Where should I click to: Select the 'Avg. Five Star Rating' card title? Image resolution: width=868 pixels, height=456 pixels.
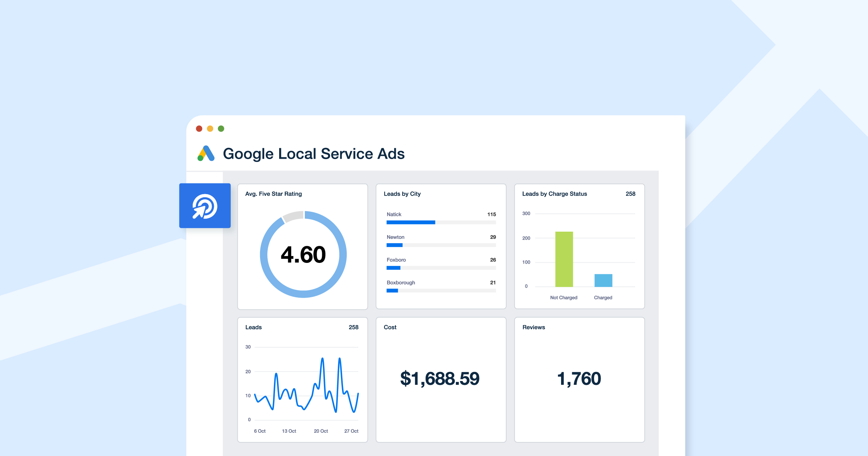[x=273, y=194]
